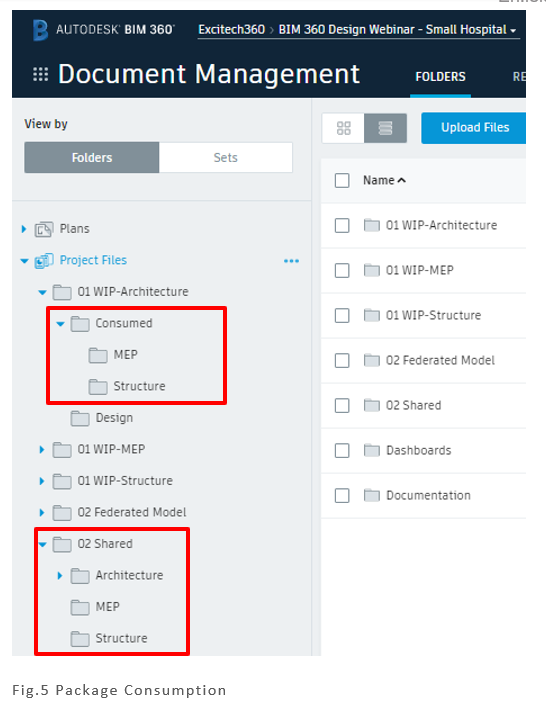Open the Project Files three-dots menu
546x716 pixels.
click(291, 261)
